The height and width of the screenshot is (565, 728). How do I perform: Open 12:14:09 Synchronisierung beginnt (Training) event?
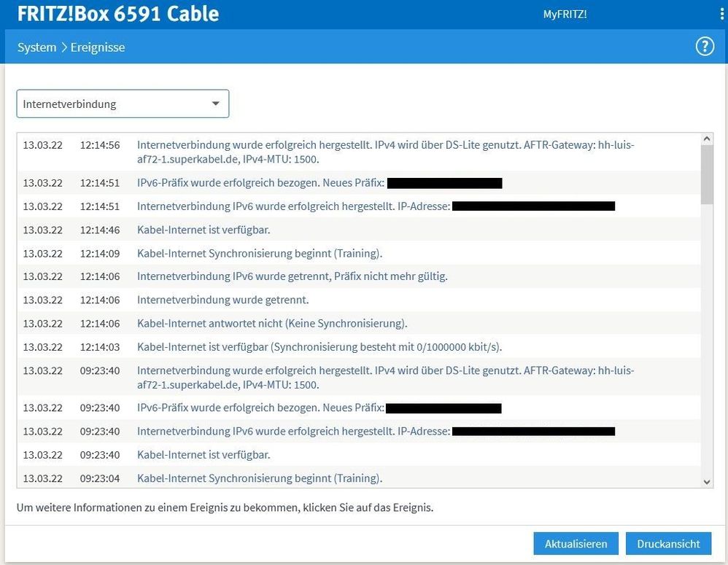(359, 253)
